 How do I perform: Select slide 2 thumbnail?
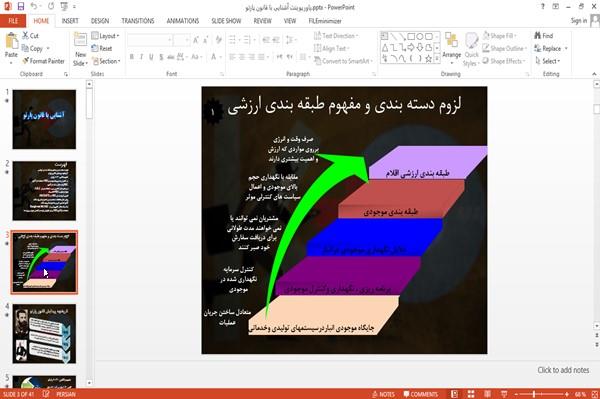(44, 191)
